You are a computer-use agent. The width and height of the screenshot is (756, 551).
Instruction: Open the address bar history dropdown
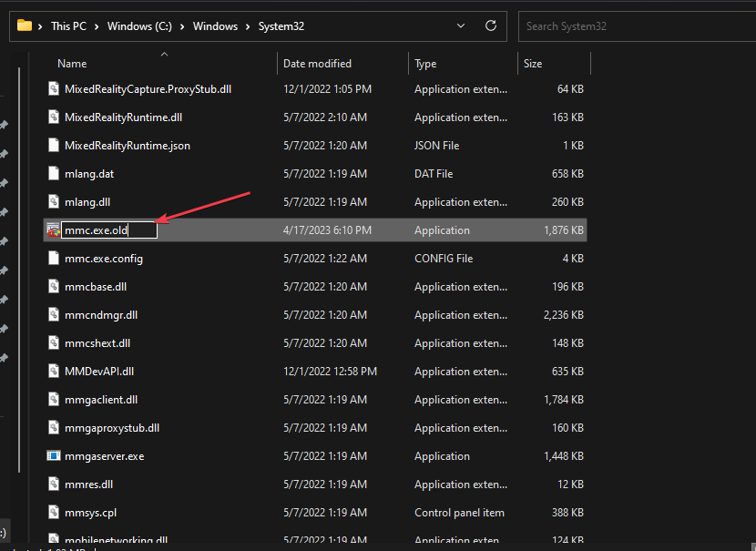(461, 26)
